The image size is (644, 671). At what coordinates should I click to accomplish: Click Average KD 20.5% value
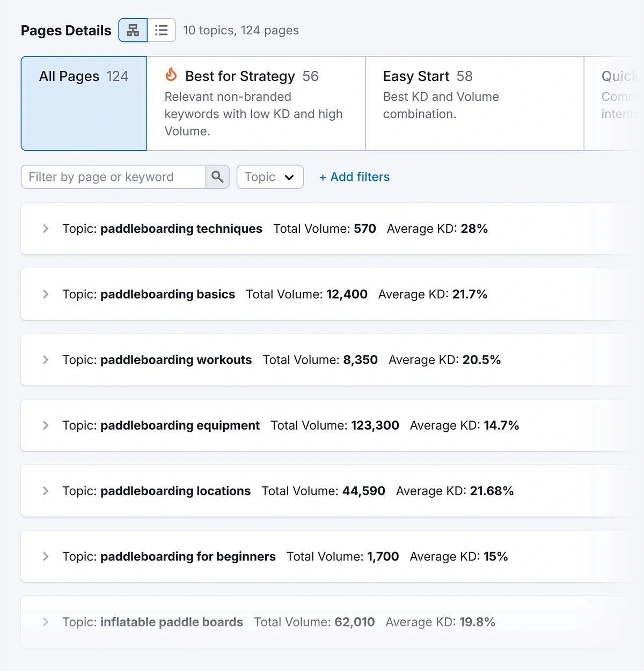tap(482, 359)
